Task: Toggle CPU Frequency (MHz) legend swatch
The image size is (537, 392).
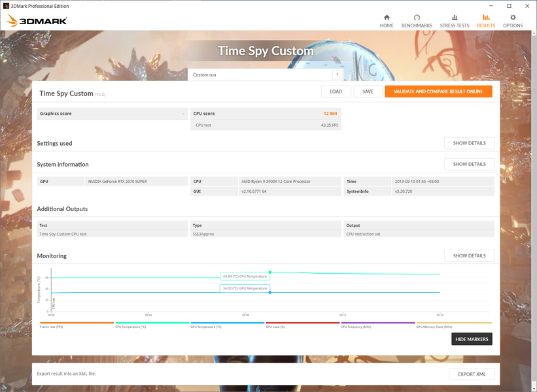Action: pyautogui.click(x=378, y=323)
